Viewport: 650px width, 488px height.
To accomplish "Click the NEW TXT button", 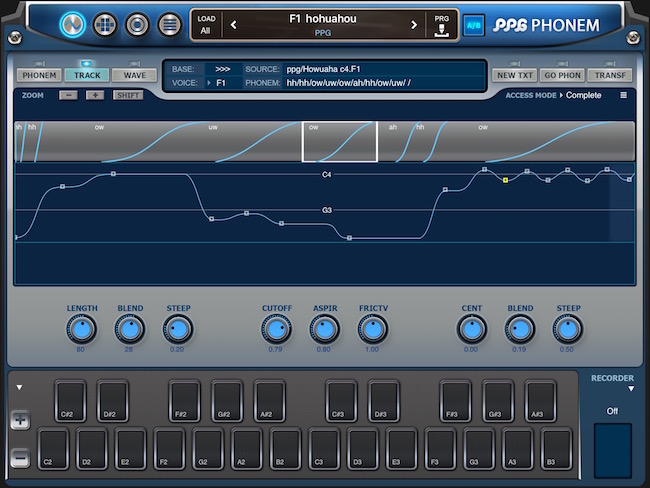I will 515,75.
